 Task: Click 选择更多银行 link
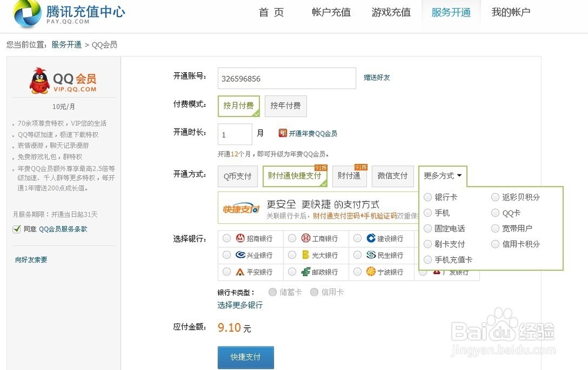[x=240, y=305]
